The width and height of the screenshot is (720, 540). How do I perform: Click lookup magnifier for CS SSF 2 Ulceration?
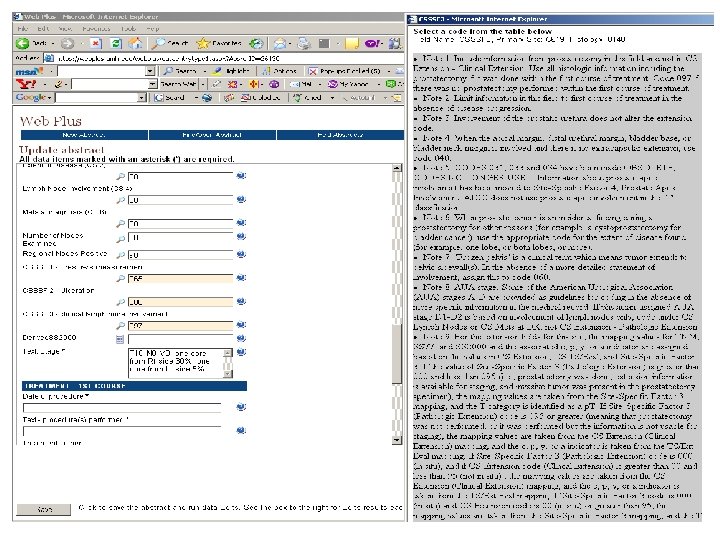(x=121, y=302)
